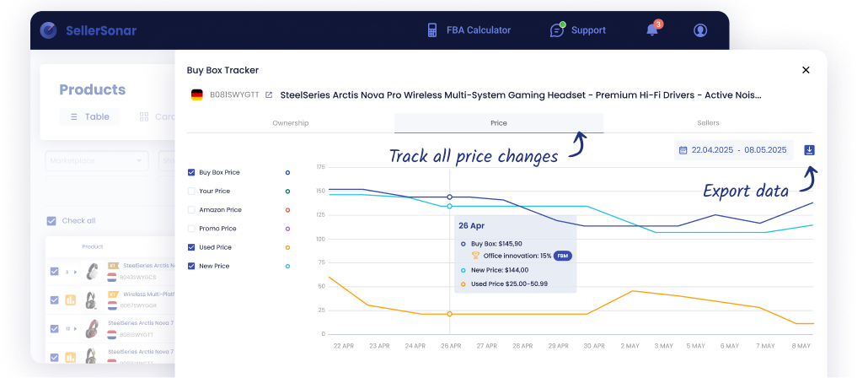The width and height of the screenshot is (868, 378).
Task: Switch to the Ownership tab
Action: pos(291,123)
